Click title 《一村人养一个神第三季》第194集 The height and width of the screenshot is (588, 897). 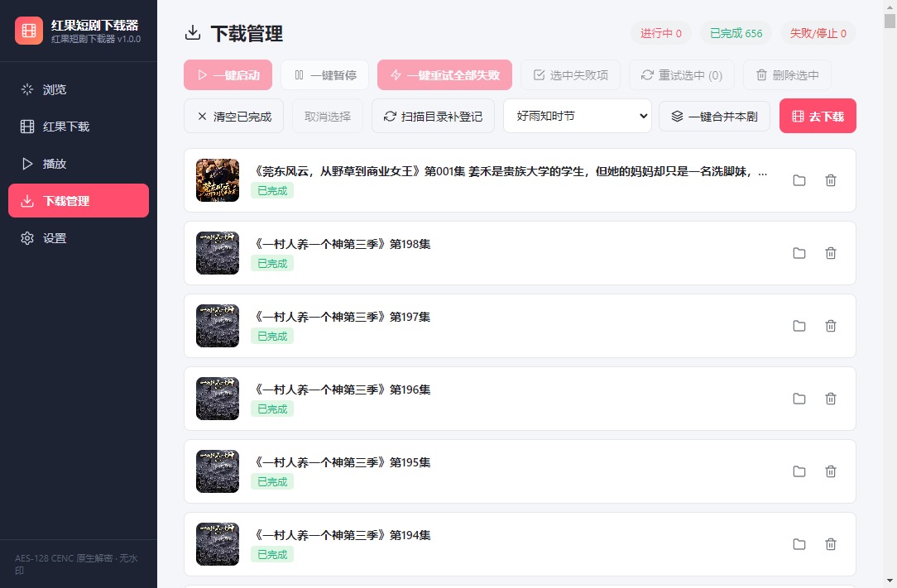(342, 535)
